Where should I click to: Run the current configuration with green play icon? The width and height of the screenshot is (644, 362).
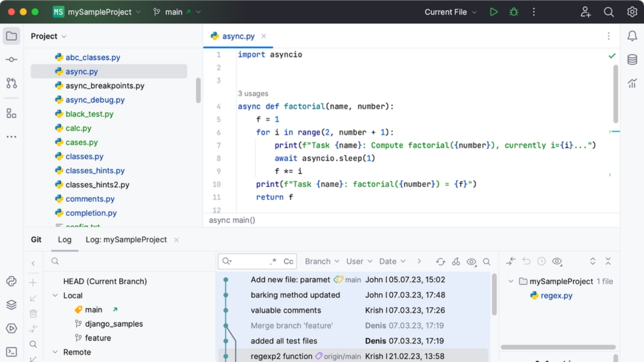pyautogui.click(x=494, y=12)
